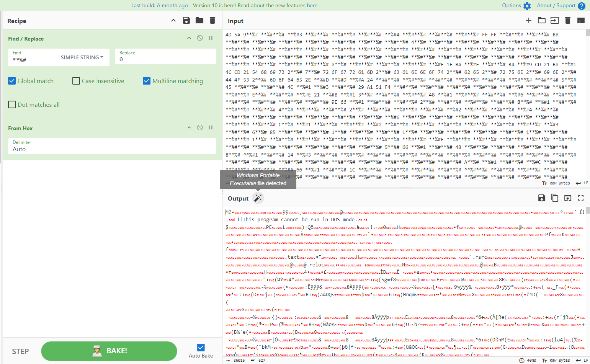590x364 pixels.
Task: Replace input with output
Action: (x=567, y=198)
